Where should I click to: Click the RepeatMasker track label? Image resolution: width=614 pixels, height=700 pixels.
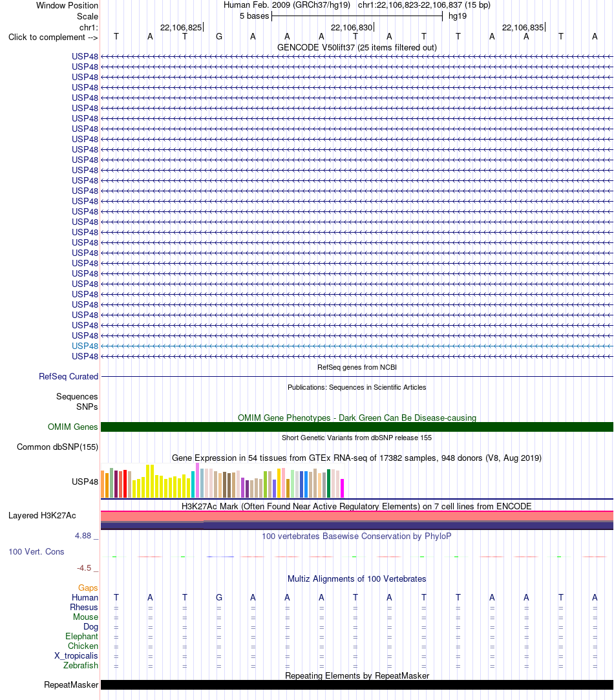point(71,685)
